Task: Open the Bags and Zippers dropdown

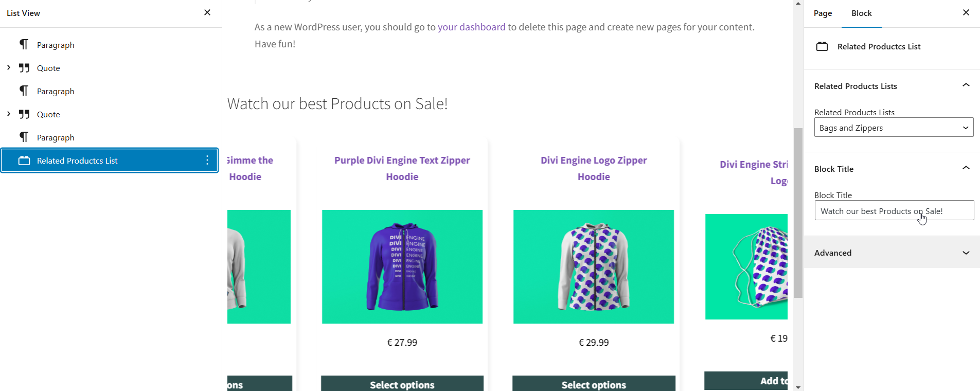Action: tap(894, 128)
